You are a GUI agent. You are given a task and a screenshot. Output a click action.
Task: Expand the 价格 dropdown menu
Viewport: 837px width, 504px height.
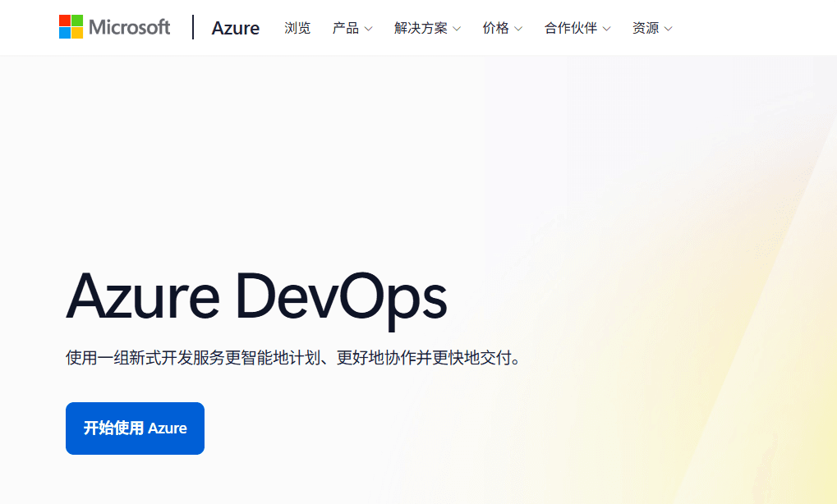[503, 28]
